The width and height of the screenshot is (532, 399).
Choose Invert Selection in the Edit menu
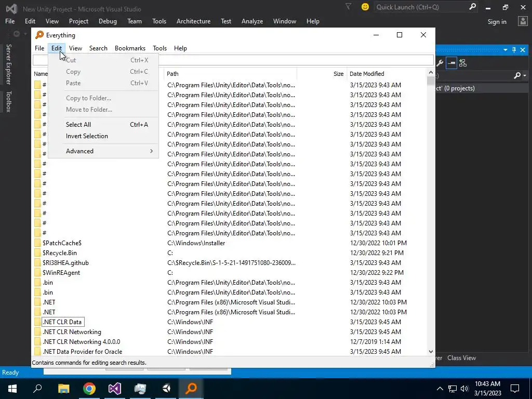click(103, 136)
